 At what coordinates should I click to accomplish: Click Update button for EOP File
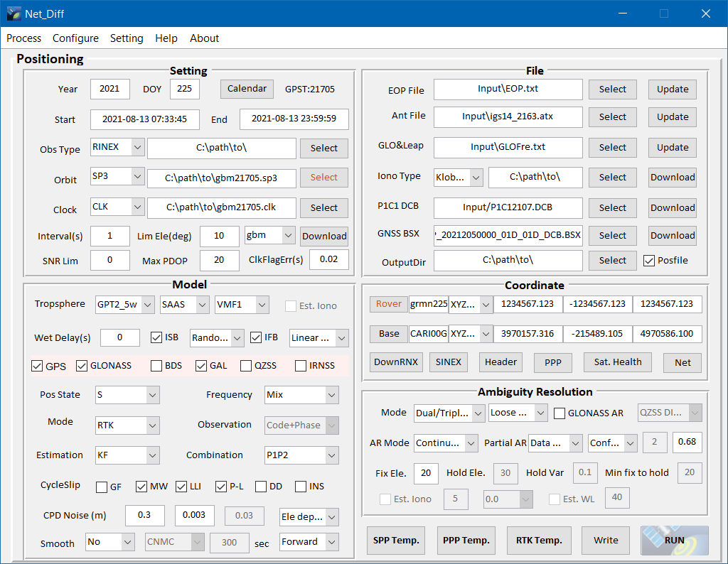coord(673,89)
